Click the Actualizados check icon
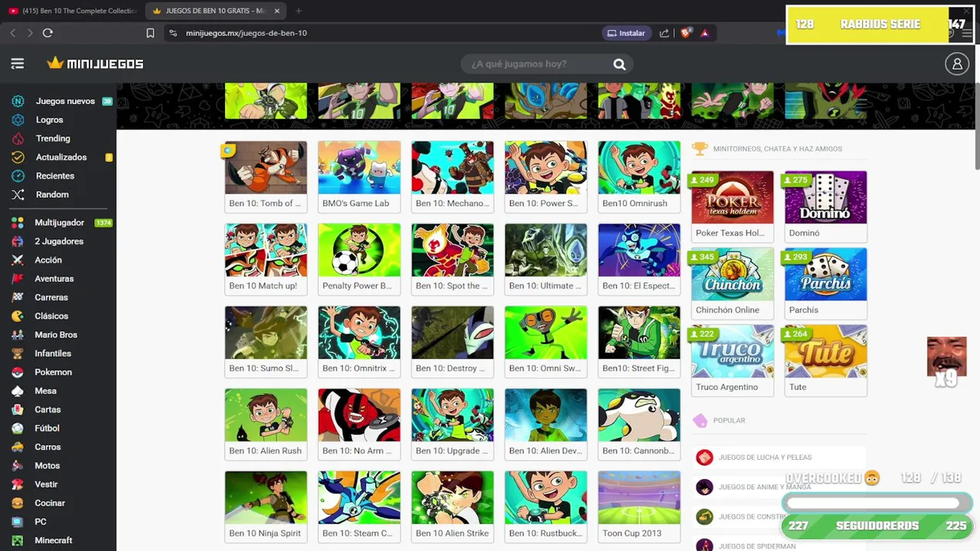980x551 pixels. point(18,157)
